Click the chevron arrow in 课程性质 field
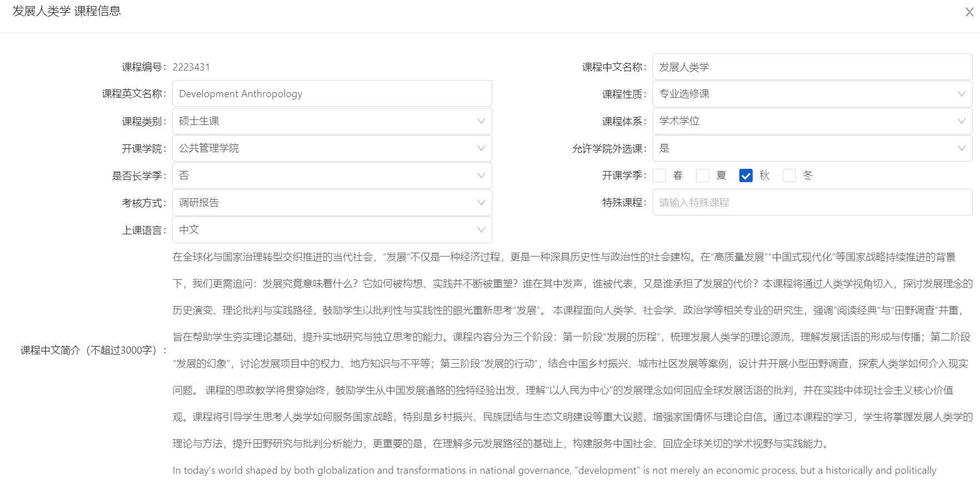Viewport: 980px width, 487px height. pyautogui.click(x=961, y=94)
